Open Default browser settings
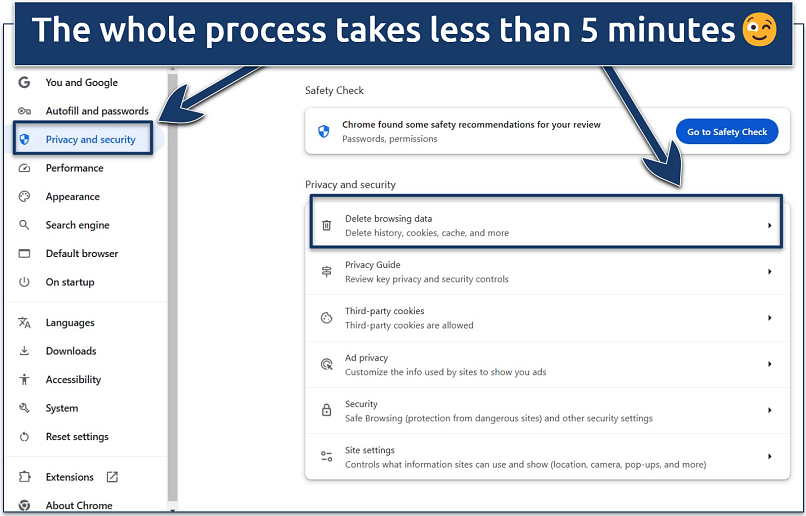The width and height of the screenshot is (806, 516). point(82,253)
